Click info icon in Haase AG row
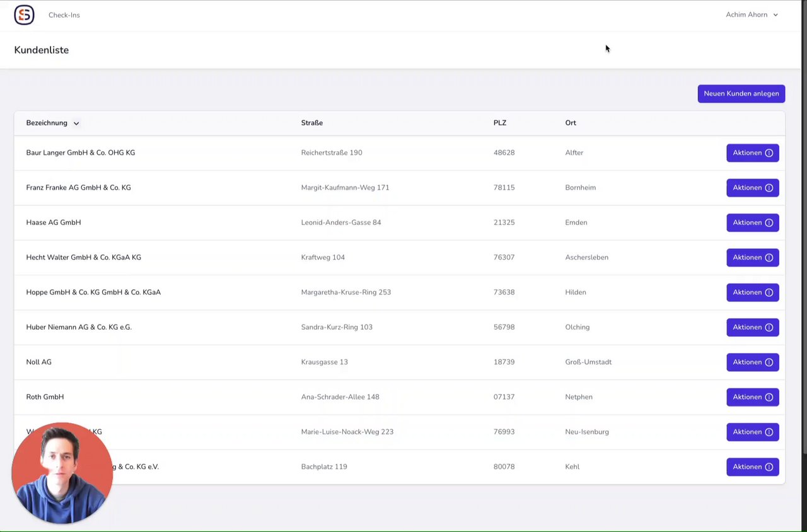Viewport: 807px width, 532px height. click(x=769, y=223)
